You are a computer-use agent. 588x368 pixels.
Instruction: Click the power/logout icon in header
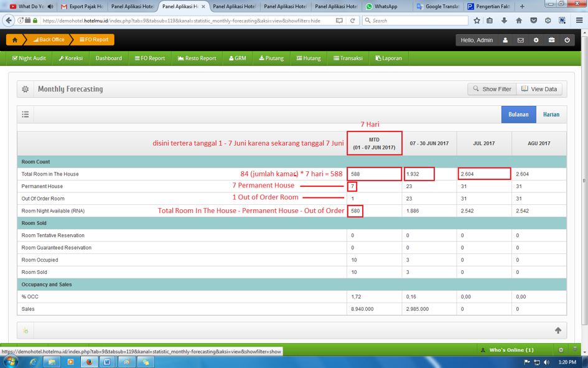pos(567,40)
